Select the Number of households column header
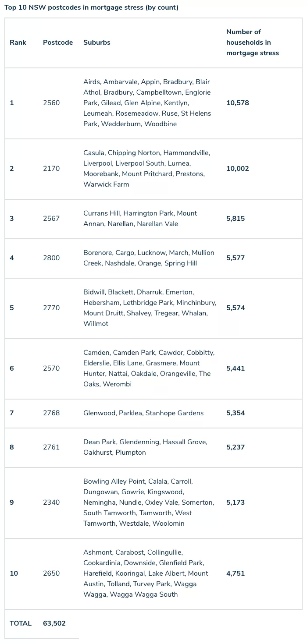The width and height of the screenshot is (307, 644). (x=253, y=42)
